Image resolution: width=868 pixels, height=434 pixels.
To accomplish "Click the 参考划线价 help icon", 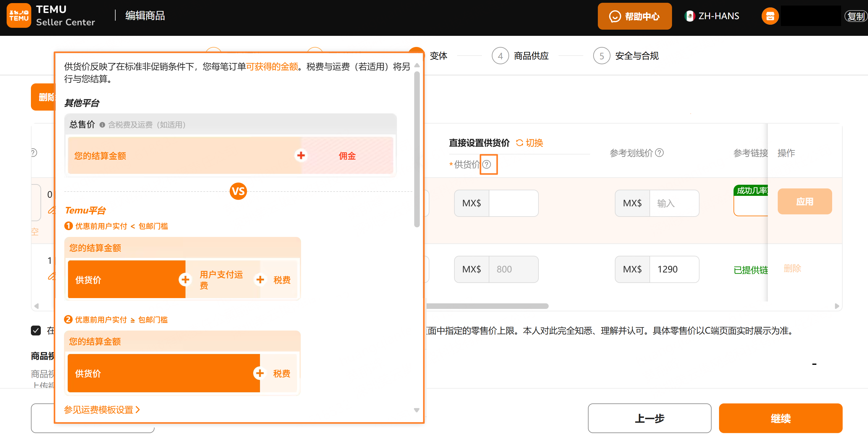I will (659, 153).
